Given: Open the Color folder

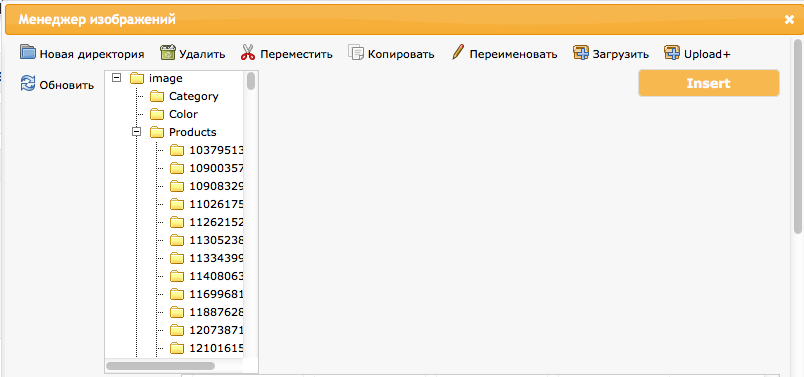Looking at the screenshot, I should pyautogui.click(x=184, y=114).
